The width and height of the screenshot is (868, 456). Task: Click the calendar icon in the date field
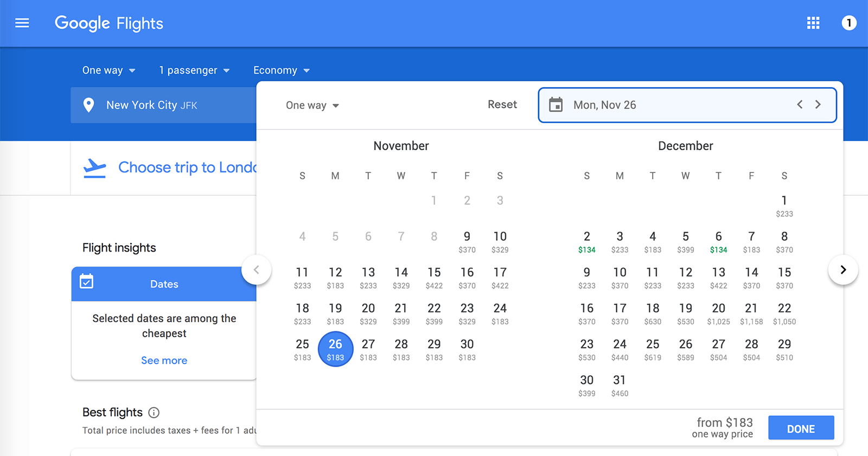click(x=556, y=105)
